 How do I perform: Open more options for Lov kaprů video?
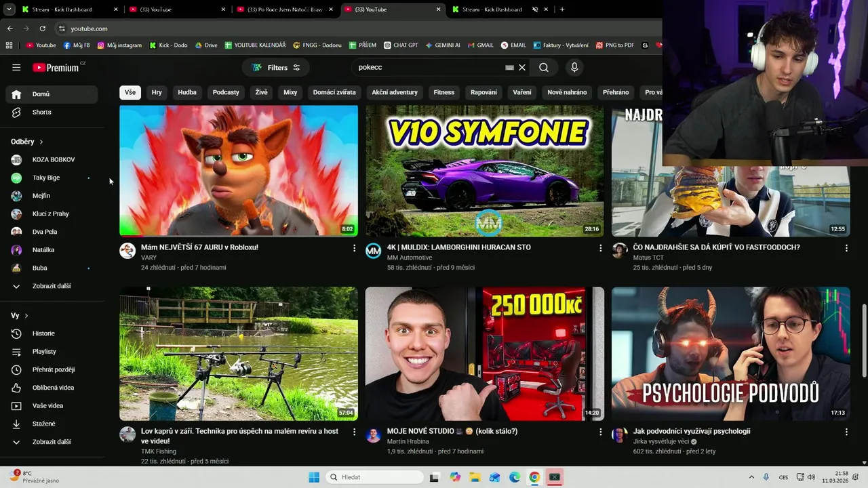[x=354, y=432]
